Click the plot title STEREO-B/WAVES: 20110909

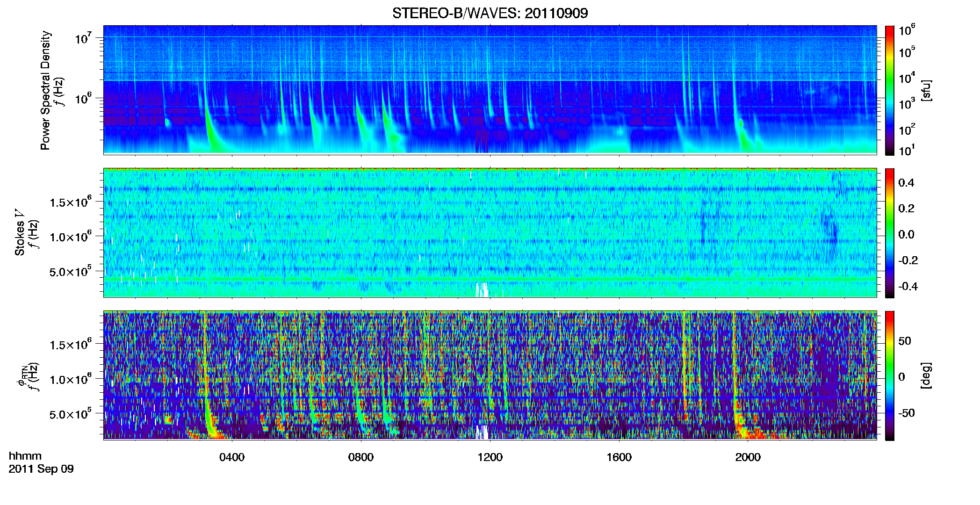[490, 13]
